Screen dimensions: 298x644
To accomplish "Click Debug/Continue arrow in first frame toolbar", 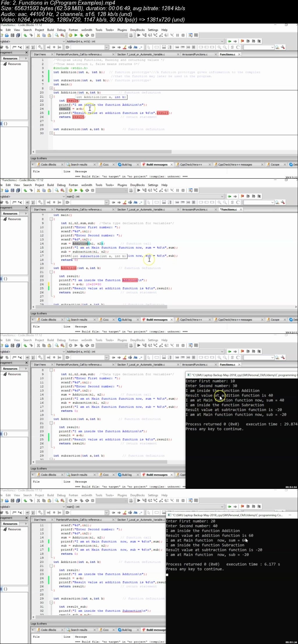I will tap(139, 35).
